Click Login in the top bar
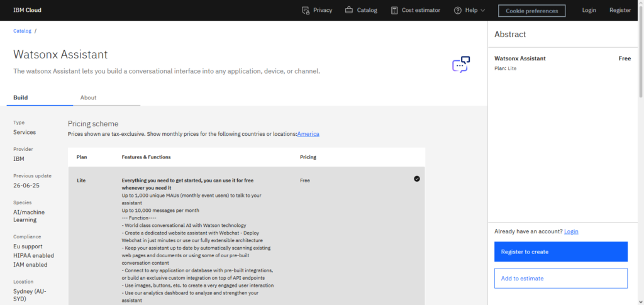 (589, 10)
